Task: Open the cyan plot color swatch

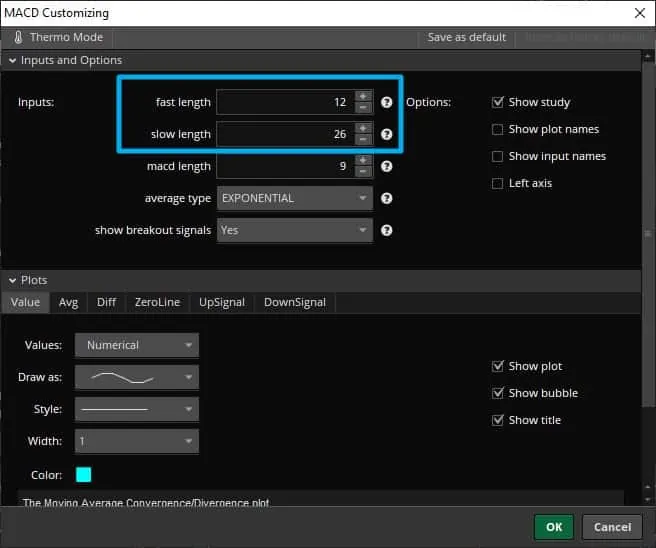Action: point(84,475)
